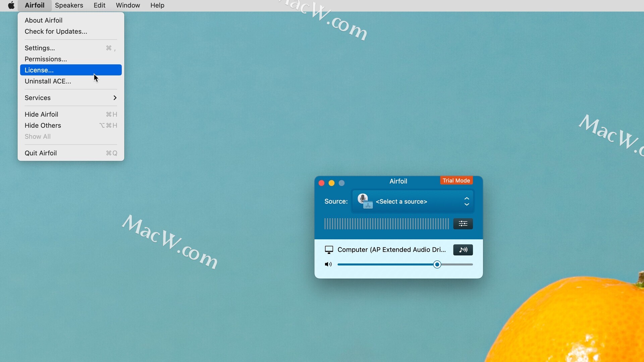644x362 pixels.
Task: Select the License... menu item
Action: tap(71, 70)
